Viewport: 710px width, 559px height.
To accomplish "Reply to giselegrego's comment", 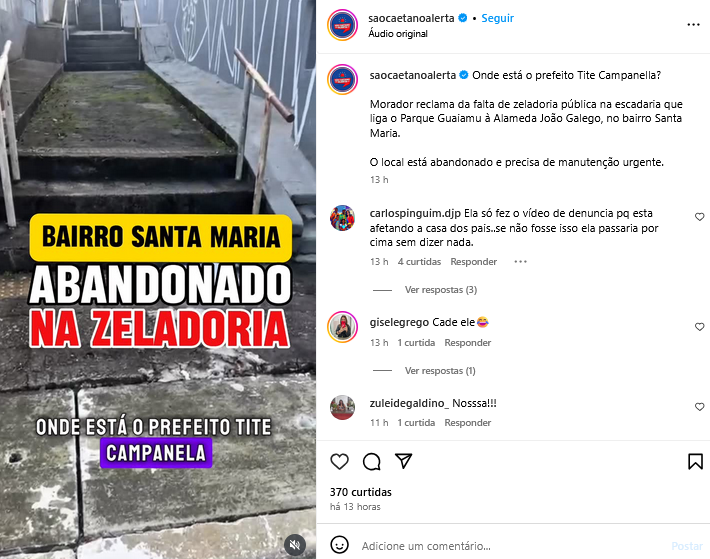I will click(467, 343).
